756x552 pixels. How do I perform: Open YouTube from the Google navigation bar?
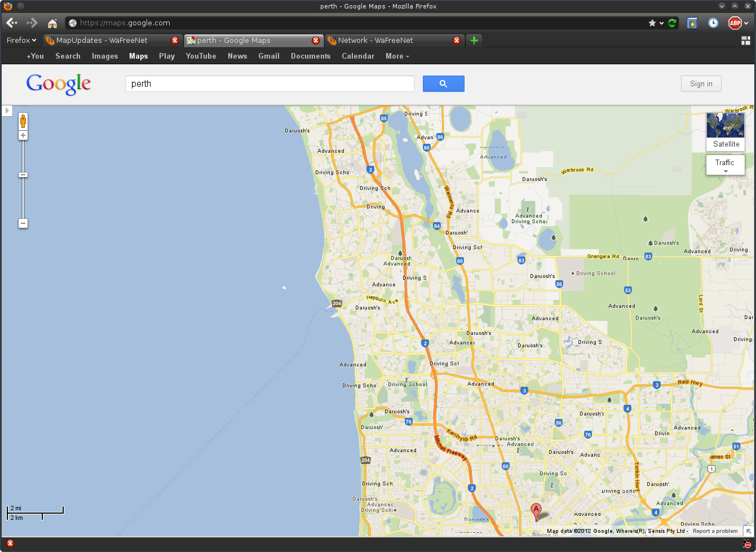(201, 56)
